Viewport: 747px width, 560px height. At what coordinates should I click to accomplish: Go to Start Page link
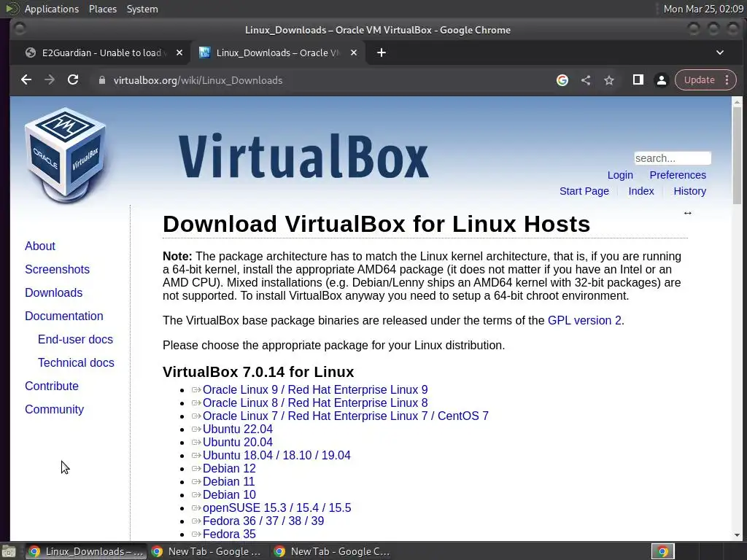pyautogui.click(x=584, y=192)
